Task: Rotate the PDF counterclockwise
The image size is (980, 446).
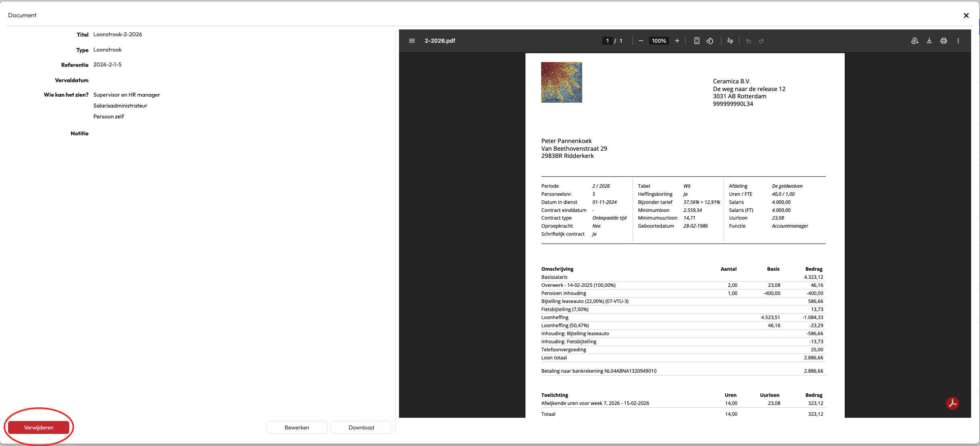Action: [x=710, y=41]
